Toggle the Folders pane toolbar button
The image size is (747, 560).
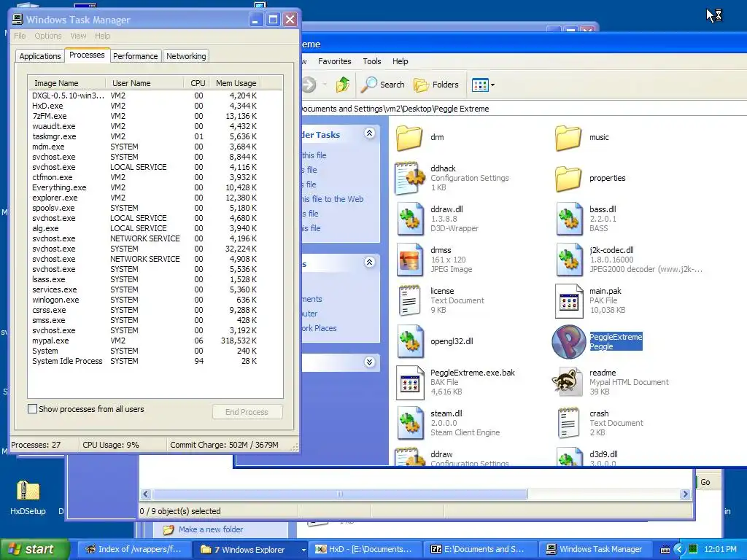pyautogui.click(x=436, y=85)
